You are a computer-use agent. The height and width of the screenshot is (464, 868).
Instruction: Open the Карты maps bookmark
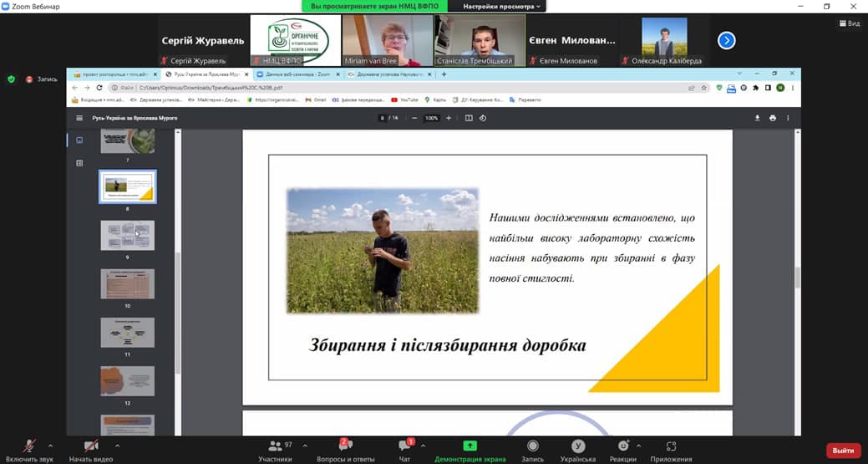coord(435,100)
